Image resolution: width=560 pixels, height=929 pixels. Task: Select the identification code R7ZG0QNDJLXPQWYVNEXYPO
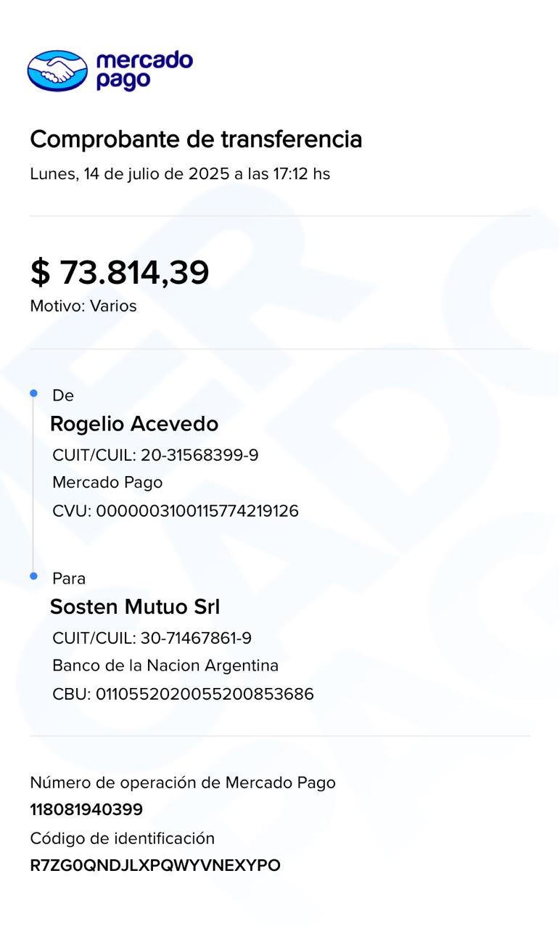155,865
